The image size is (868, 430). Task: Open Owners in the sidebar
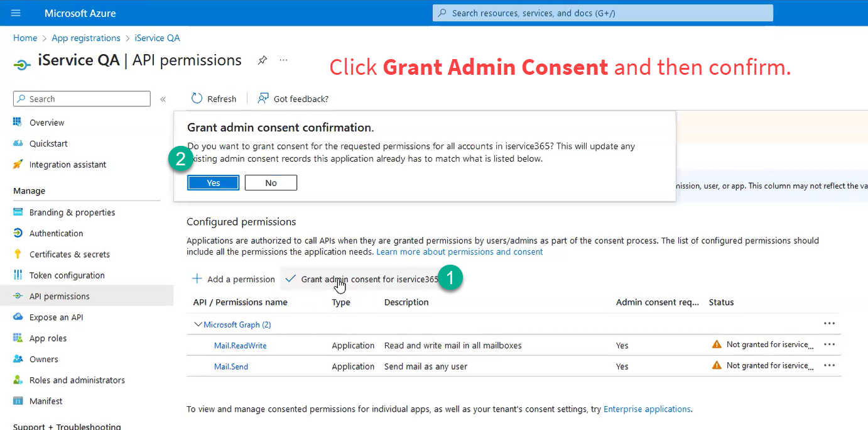43,360
